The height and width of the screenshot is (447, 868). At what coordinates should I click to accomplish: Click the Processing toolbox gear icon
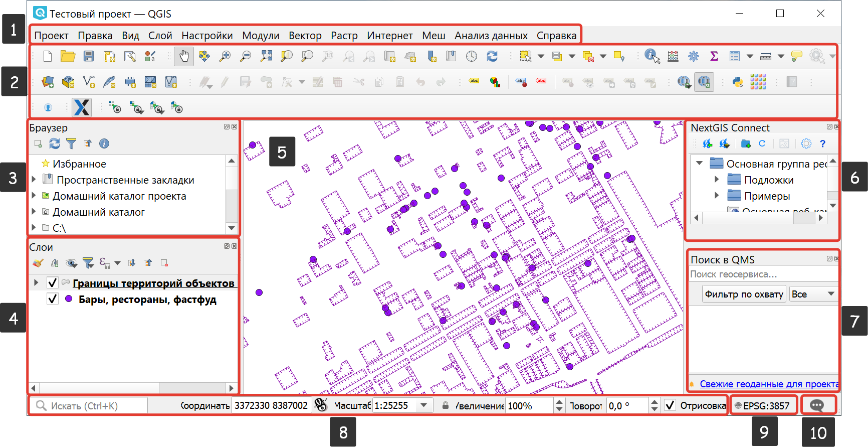[x=694, y=56]
